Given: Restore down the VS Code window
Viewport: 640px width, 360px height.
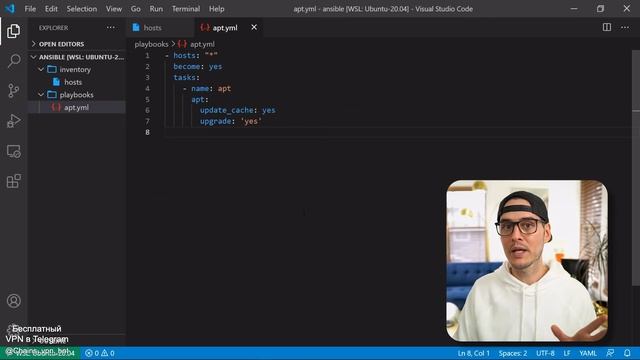Looking at the screenshot, I should [600, 9].
